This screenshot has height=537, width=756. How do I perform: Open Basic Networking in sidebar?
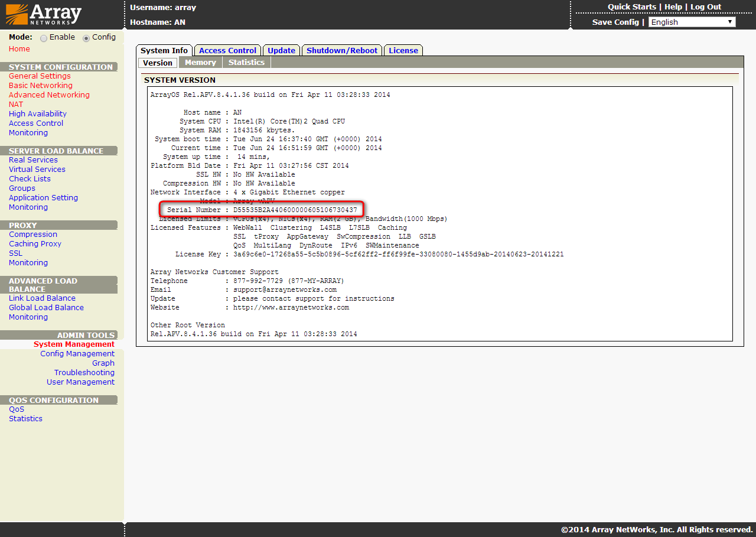pos(41,86)
